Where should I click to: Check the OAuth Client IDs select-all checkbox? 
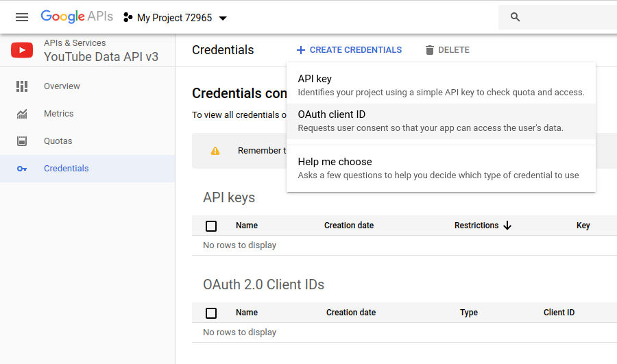pos(211,313)
